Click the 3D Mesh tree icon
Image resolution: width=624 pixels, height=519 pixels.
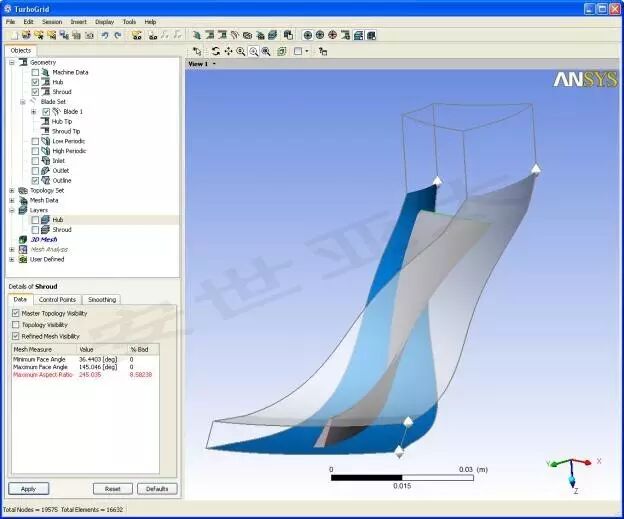coord(23,240)
